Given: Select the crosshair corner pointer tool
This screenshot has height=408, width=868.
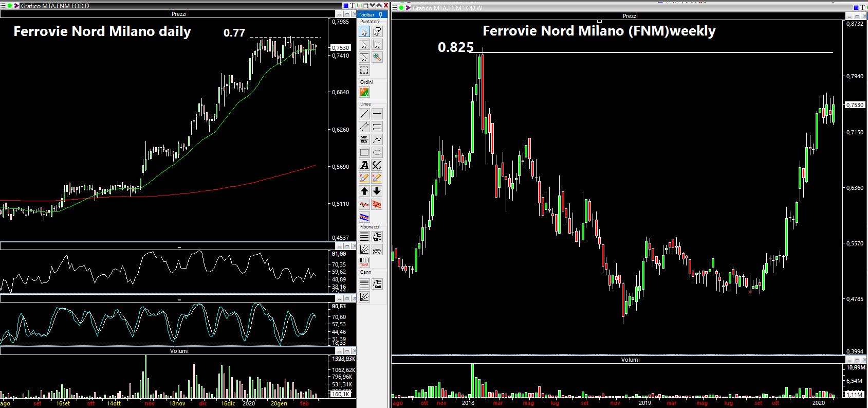Looking at the screenshot, I should pyautogui.click(x=364, y=57).
